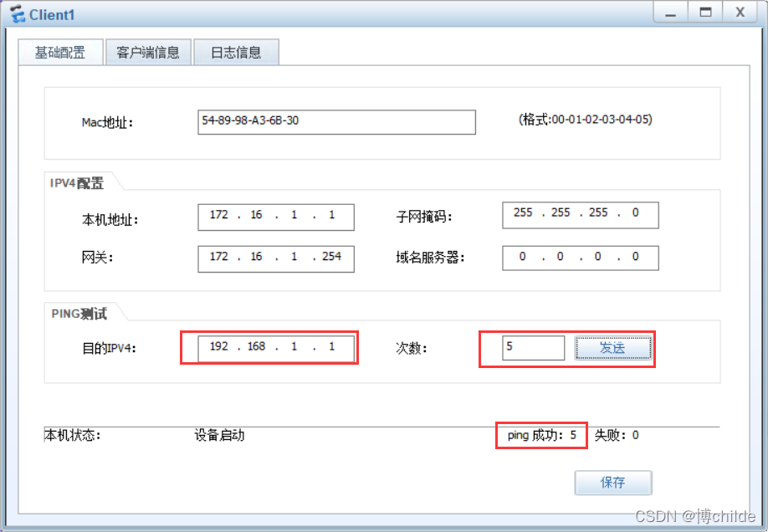Click the Client1 app icon in title bar
Screen dimensions: 768x532
[x=18, y=14]
